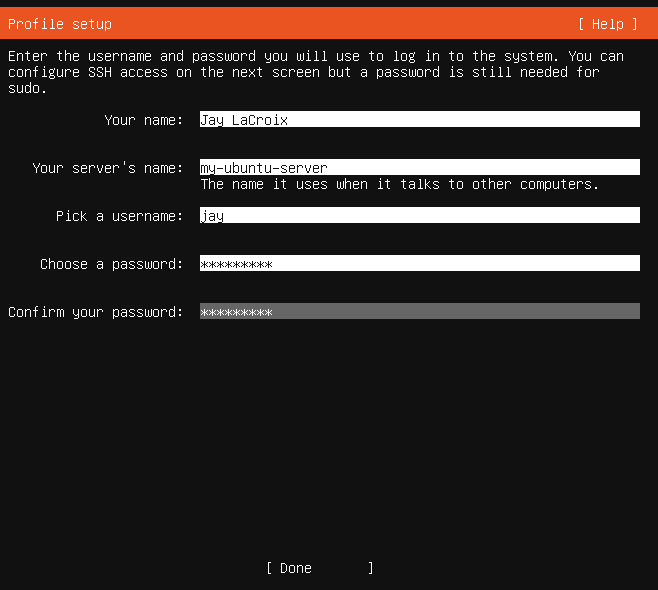Click into the Pick a username field
658x590 pixels.
pos(419,216)
